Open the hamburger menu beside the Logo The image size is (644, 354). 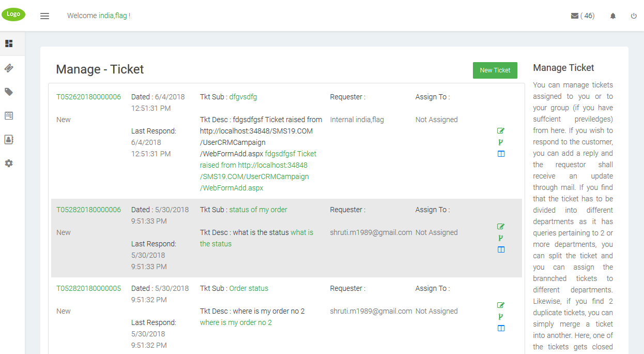pyautogui.click(x=44, y=16)
